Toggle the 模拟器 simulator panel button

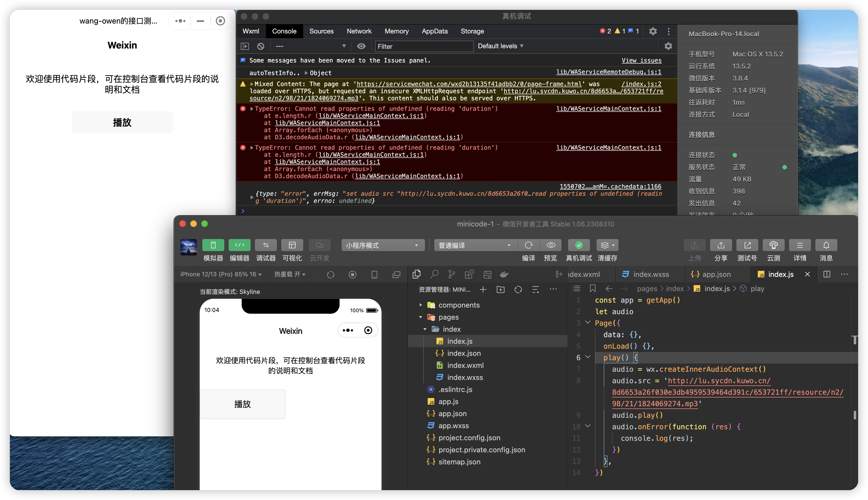213,245
